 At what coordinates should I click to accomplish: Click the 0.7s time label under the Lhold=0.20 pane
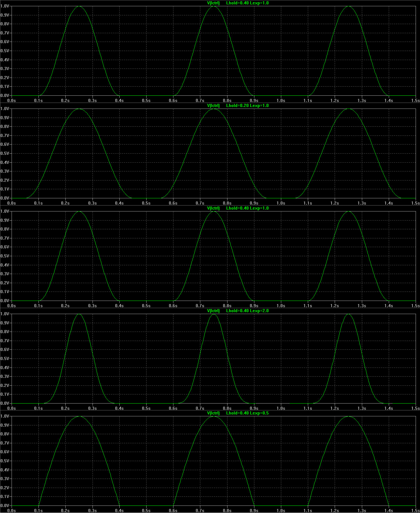click(x=200, y=203)
